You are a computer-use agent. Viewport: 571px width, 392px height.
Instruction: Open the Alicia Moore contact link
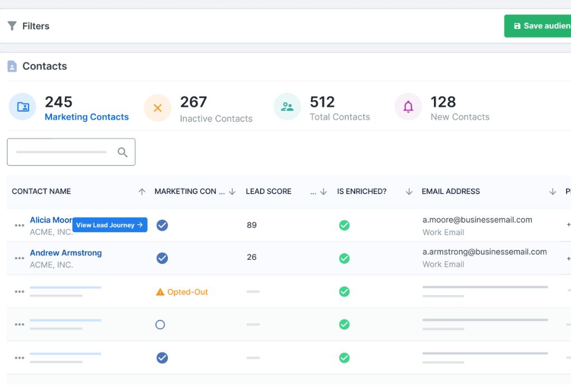click(x=51, y=220)
